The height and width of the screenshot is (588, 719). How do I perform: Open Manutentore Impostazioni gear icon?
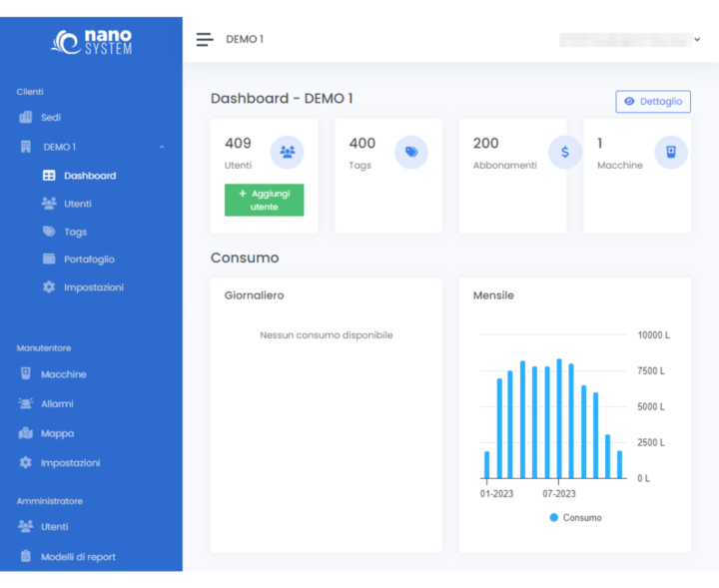[x=26, y=463]
